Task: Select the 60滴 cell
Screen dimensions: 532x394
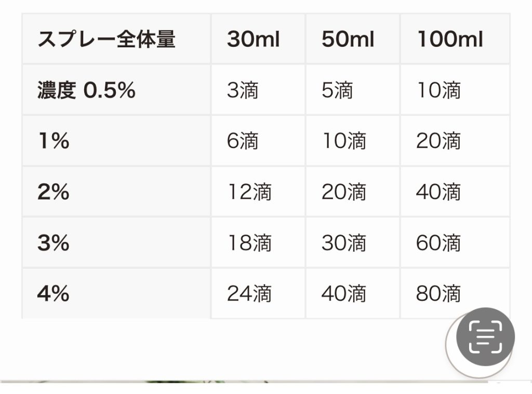Action: coord(455,243)
